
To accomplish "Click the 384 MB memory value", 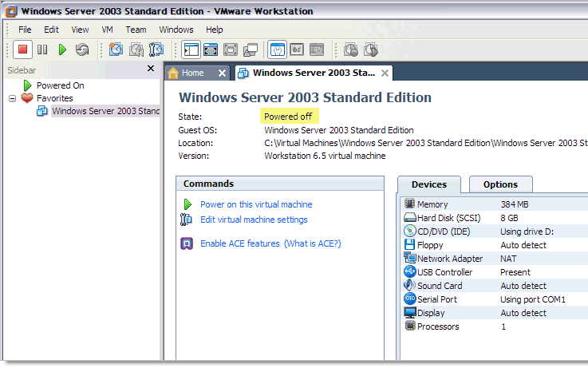I will [x=515, y=204].
